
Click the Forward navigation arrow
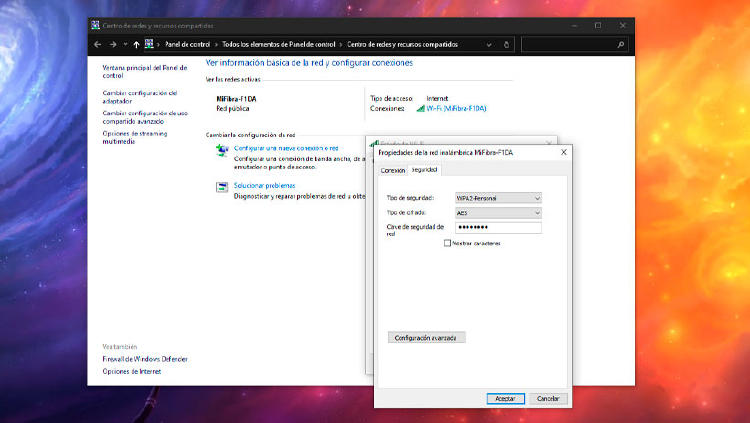tap(111, 44)
